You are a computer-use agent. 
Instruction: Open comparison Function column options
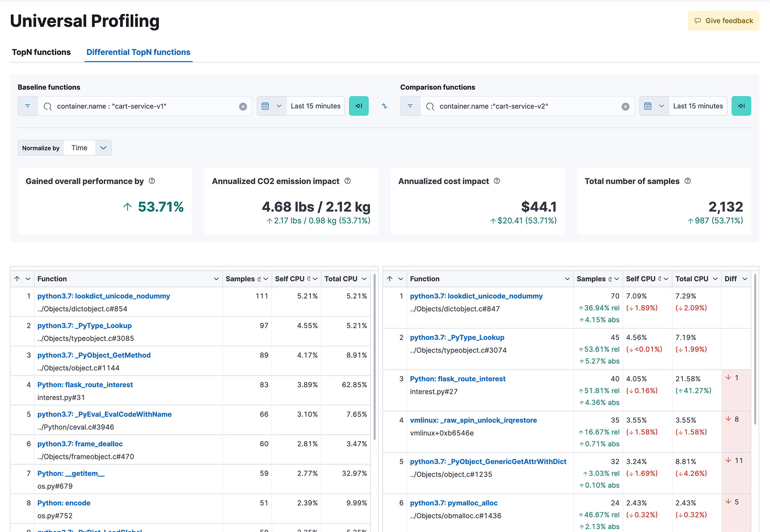pos(567,279)
